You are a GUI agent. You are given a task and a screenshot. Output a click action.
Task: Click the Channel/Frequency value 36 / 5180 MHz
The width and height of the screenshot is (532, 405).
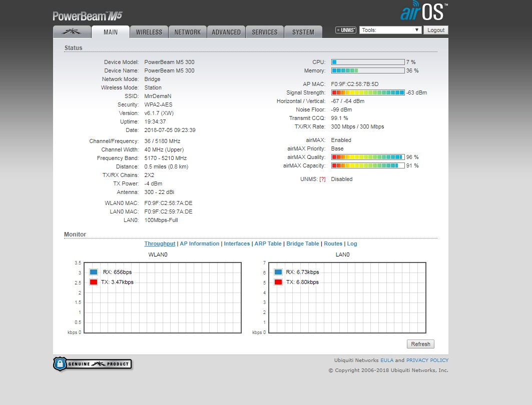[162, 141]
